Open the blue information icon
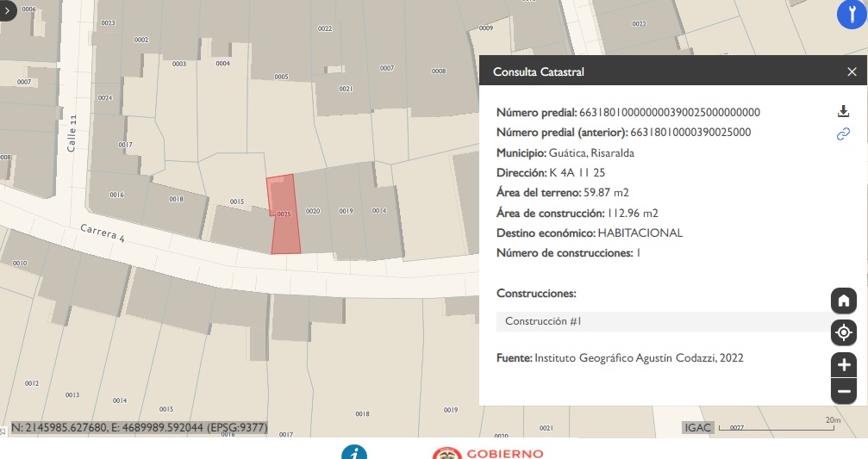This screenshot has width=868, height=459. [x=354, y=452]
